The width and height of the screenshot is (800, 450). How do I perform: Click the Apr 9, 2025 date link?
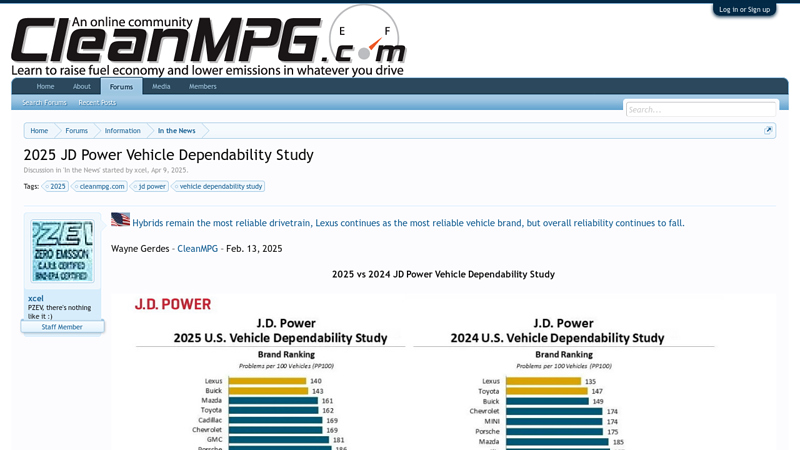pos(169,170)
